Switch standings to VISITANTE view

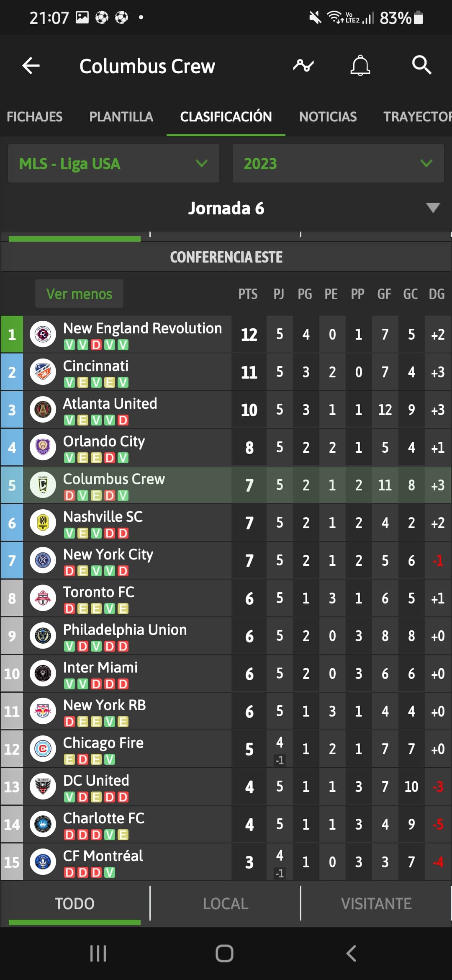376,903
